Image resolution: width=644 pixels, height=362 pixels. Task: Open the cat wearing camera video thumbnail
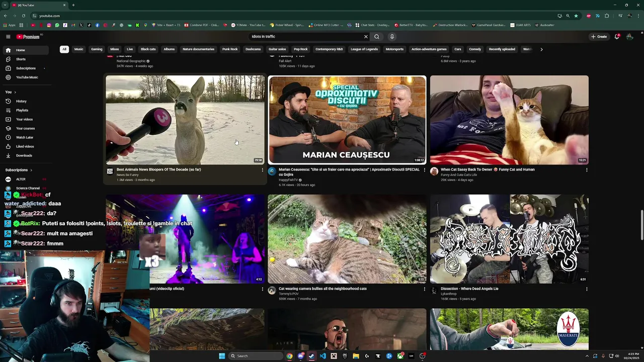347,239
